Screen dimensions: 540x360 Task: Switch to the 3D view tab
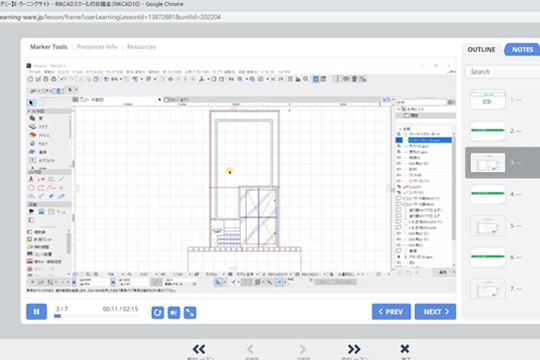tap(176, 100)
